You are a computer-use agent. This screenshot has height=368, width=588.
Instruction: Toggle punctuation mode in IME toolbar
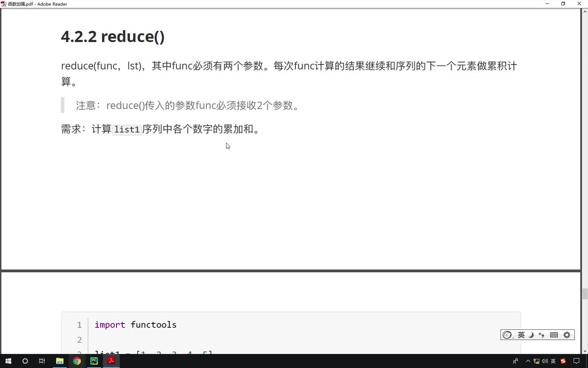click(x=542, y=335)
